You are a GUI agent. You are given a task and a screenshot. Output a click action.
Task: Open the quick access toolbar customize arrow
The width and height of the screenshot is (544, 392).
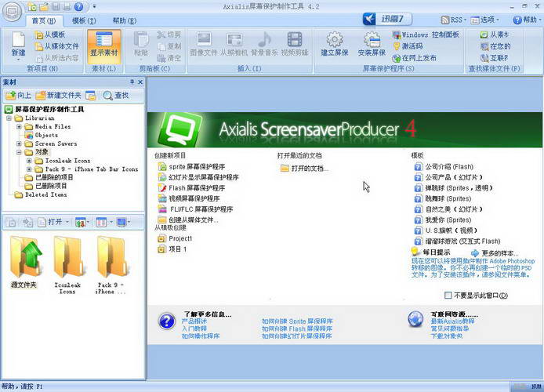(x=94, y=6)
